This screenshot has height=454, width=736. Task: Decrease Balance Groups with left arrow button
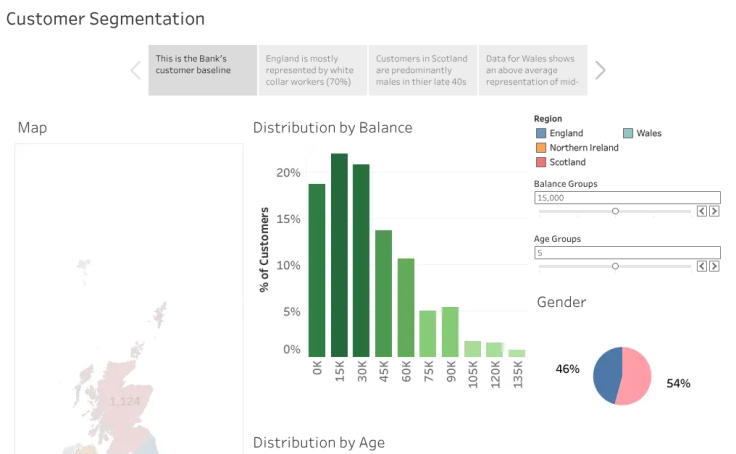pos(702,211)
